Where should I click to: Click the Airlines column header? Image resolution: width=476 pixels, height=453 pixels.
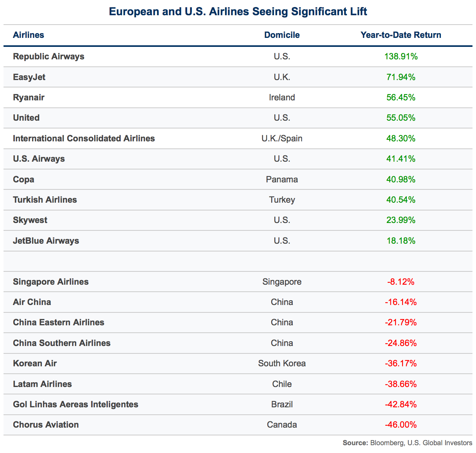[x=29, y=35]
